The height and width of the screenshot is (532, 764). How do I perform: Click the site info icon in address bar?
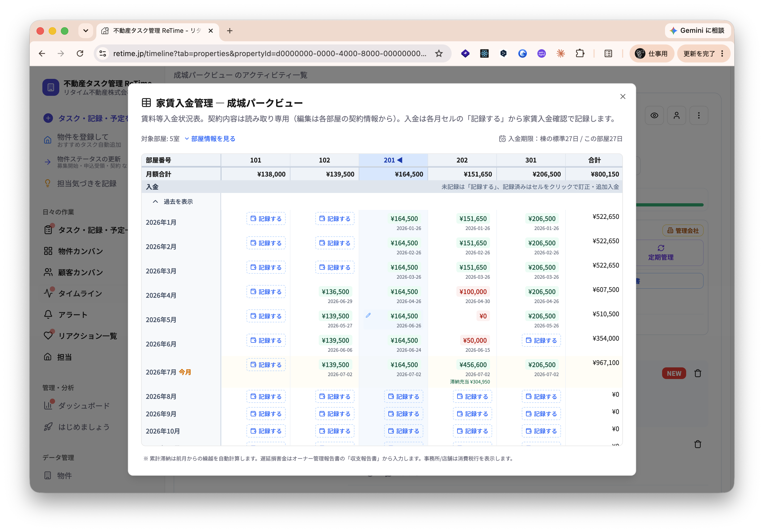(x=103, y=53)
